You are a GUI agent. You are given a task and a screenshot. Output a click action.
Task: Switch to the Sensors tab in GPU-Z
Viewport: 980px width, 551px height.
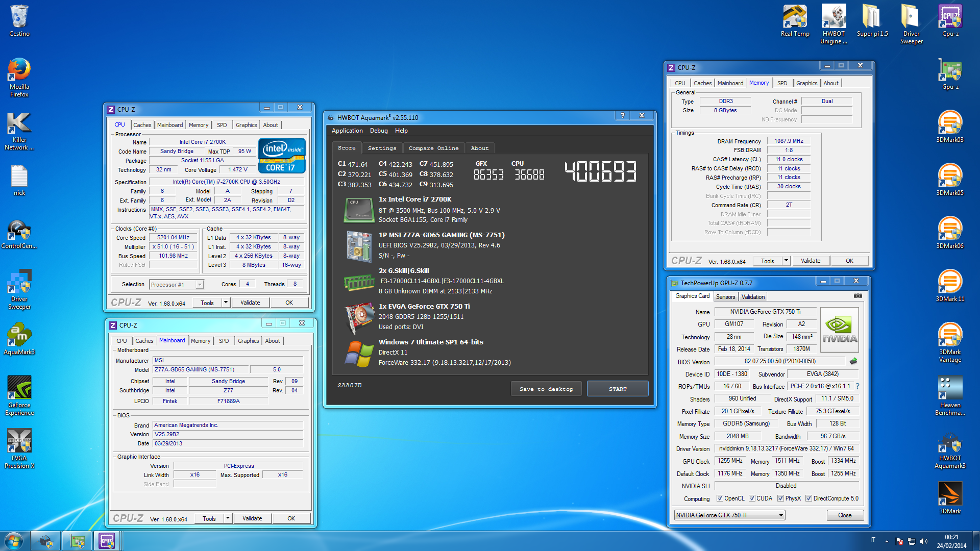tap(725, 297)
